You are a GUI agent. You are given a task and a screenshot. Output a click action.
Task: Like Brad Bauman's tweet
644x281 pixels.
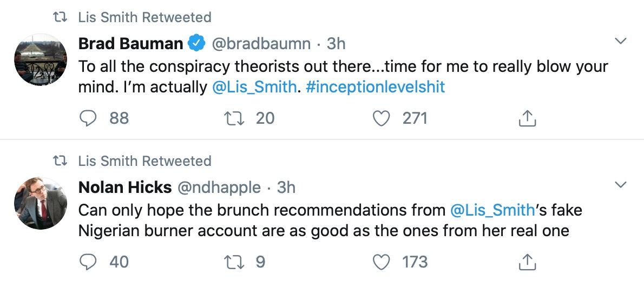point(382,118)
